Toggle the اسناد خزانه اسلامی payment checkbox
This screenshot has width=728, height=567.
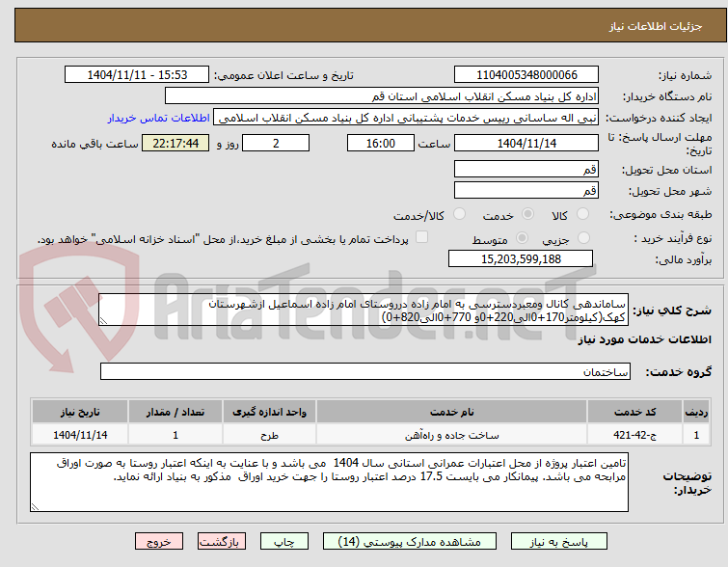(421, 237)
